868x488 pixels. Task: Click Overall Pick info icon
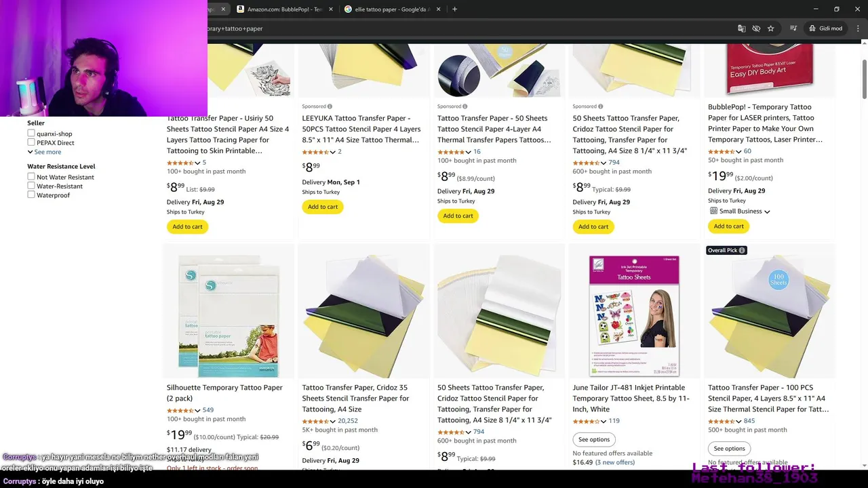tap(742, 250)
